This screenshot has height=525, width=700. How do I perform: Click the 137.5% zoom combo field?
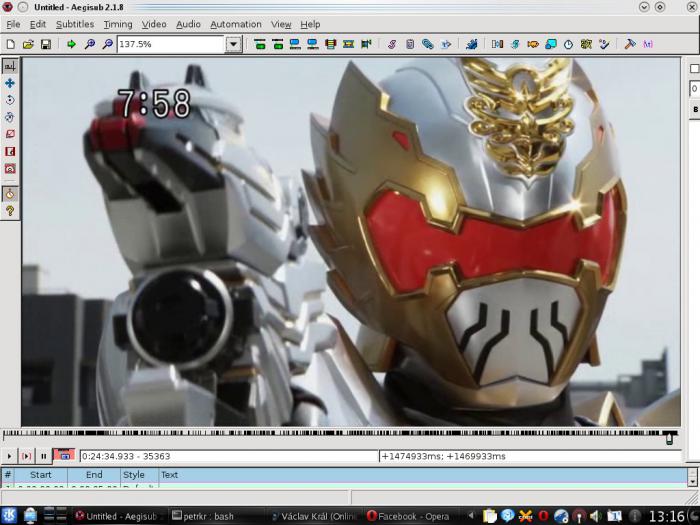171,44
